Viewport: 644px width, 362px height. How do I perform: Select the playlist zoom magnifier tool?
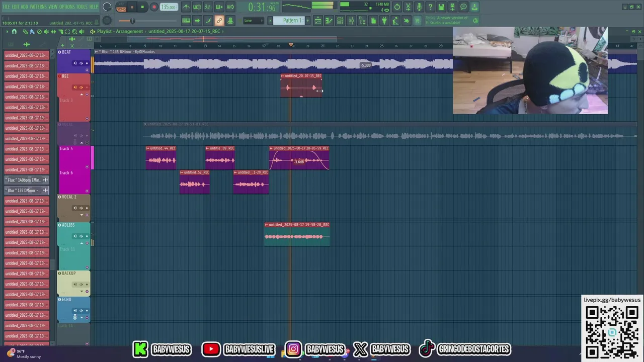pyautogui.click(x=74, y=32)
